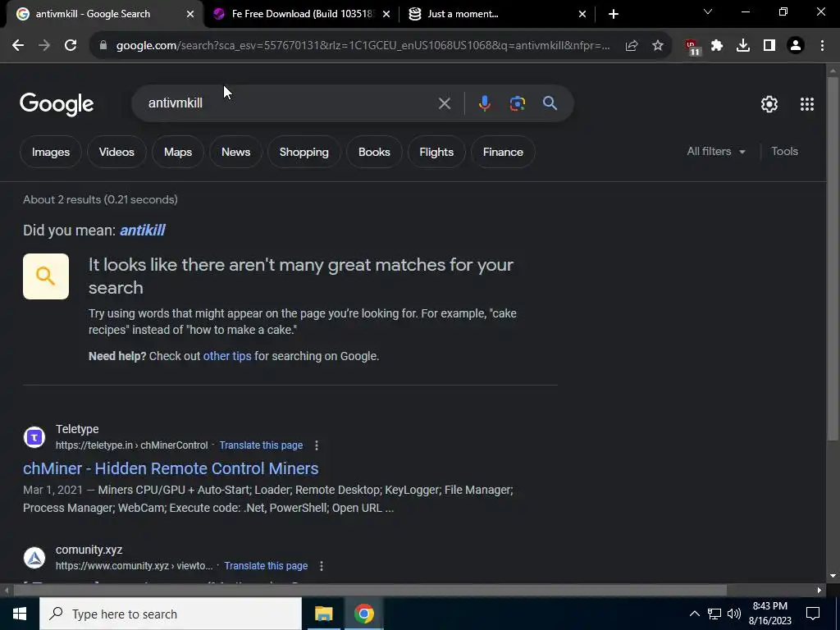Image resolution: width=840 pixels, height=630 pixels.
Task: Open the Google apps grid
Action: click(807, 104)
